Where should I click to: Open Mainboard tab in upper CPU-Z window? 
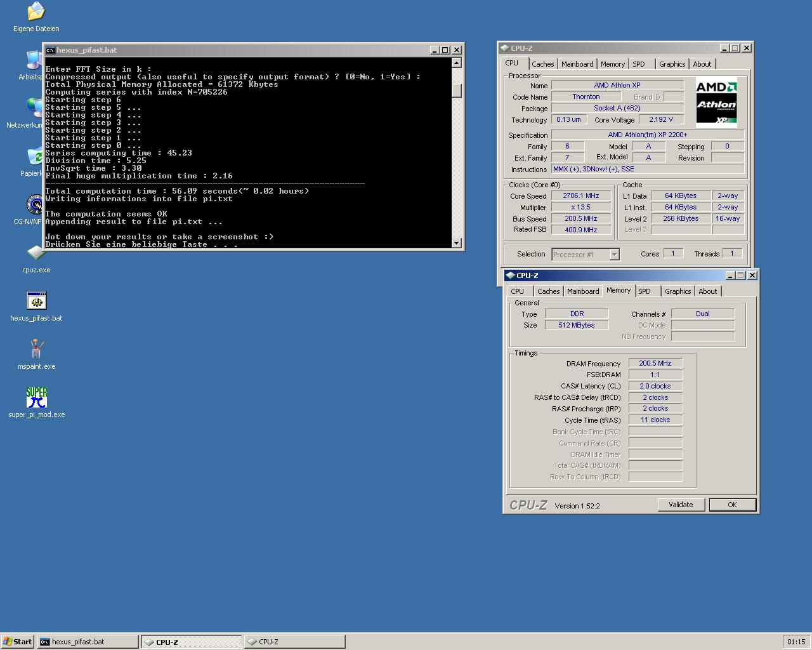[577, 64]
